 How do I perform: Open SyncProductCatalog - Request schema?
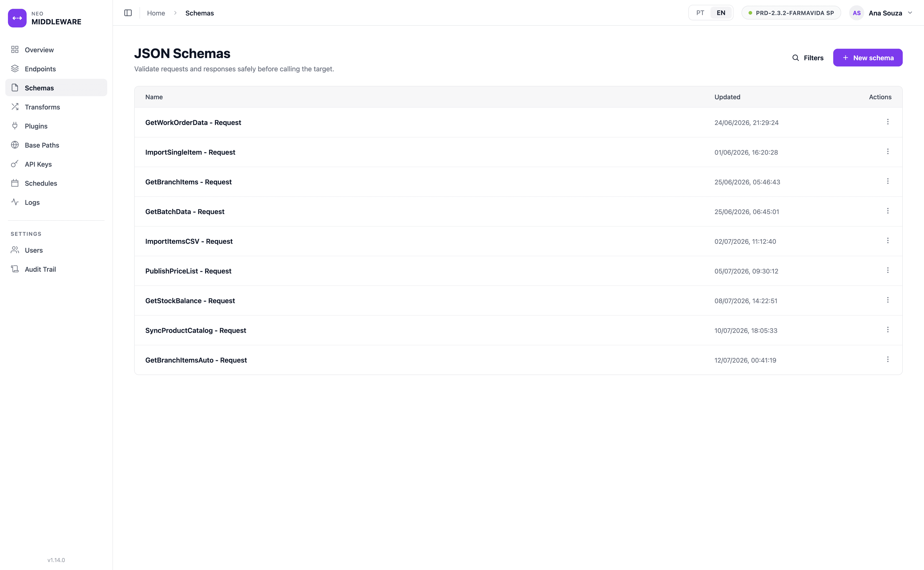click(196, 330)
